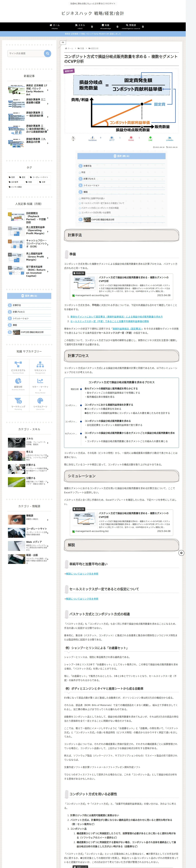Open link about 単体セグメント固定費法

(117, 317)
